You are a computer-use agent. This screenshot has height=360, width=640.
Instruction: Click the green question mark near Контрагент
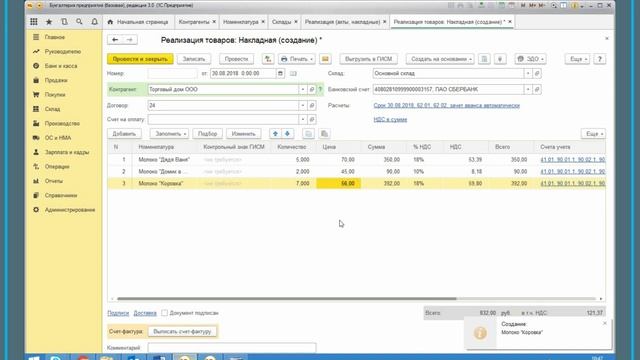(x=320, y=89)
